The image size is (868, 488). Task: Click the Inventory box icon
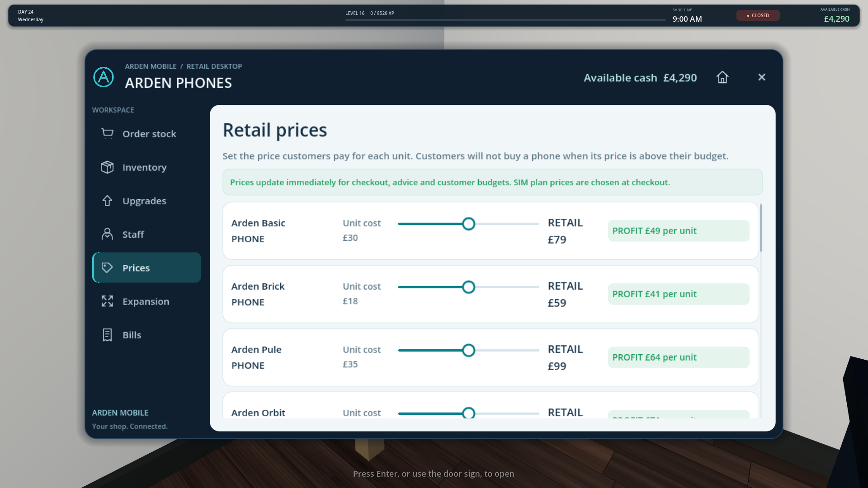[x=107, y=167]
